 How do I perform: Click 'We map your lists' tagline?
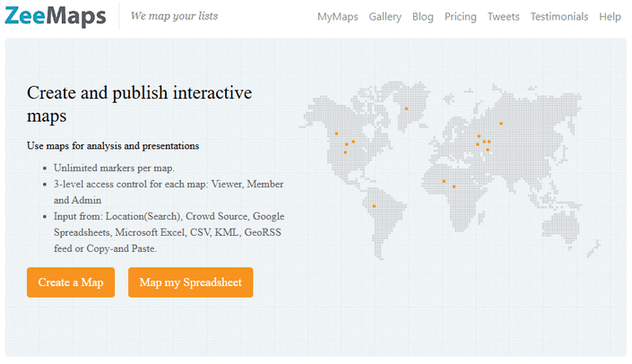click(x=174, y=16)
